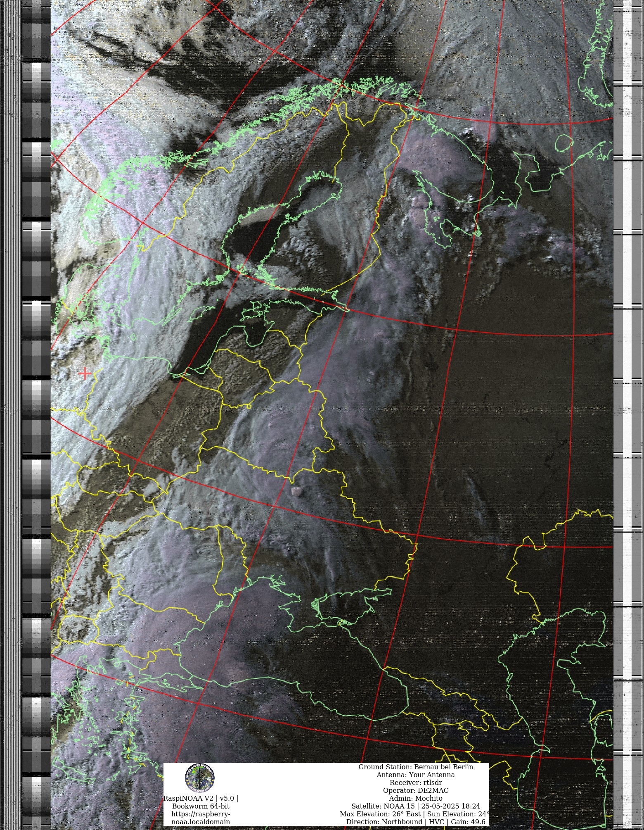The image size is (644, 830).
Task: Click the 'Receiver: rtlsdr' text
Action: [x=416, y=782]
